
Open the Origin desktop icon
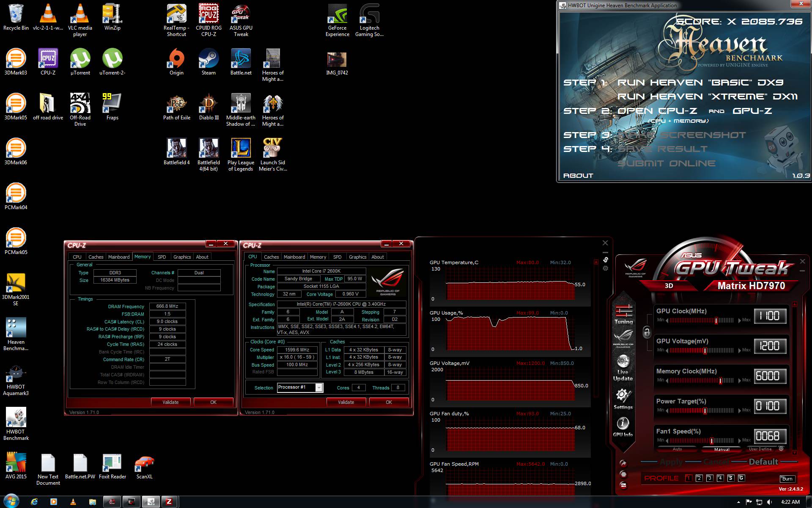[x=176, y=62]
